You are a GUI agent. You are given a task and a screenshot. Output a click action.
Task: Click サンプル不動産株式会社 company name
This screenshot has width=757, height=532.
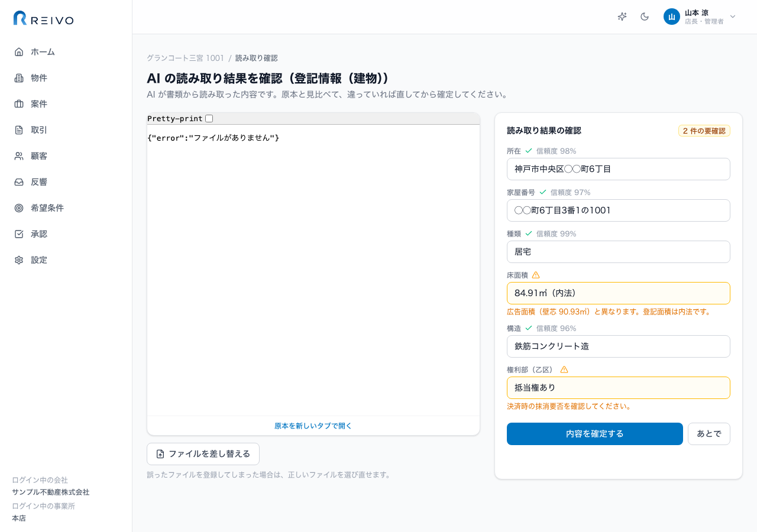coord(51,492)
